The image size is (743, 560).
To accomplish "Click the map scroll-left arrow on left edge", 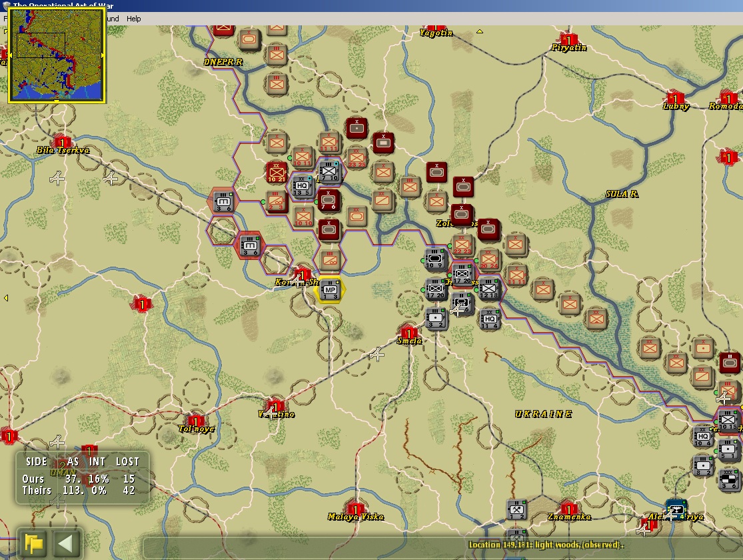I will 6,298.
